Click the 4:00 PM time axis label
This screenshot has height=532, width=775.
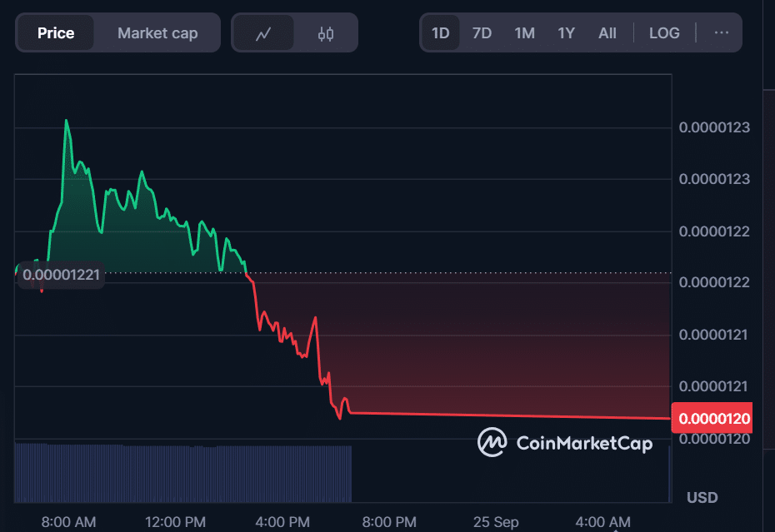click(282, 522)
